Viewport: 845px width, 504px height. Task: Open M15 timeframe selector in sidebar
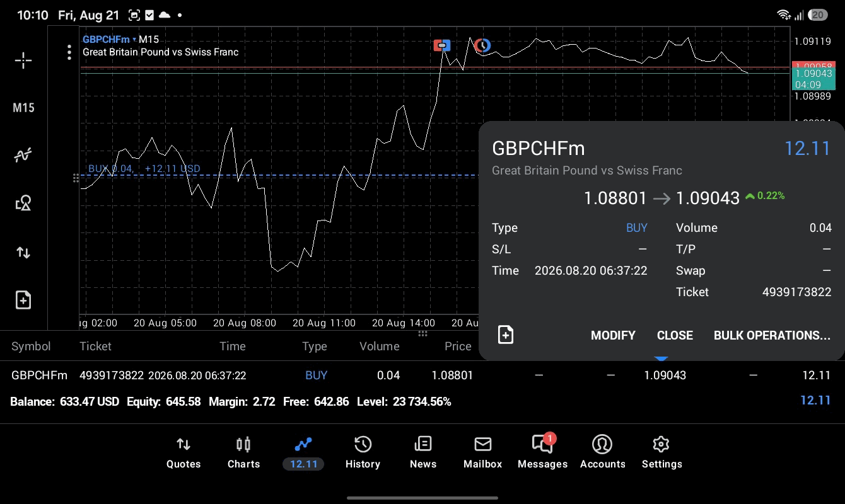pos(23,108)
